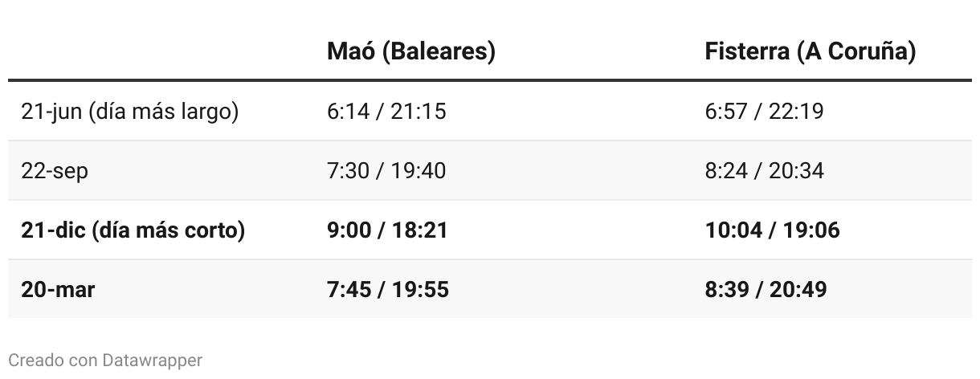Select the 22-sep row label
Image resolution: width=980 pixels, height=379 pixels.
click(x=55, y=171)
